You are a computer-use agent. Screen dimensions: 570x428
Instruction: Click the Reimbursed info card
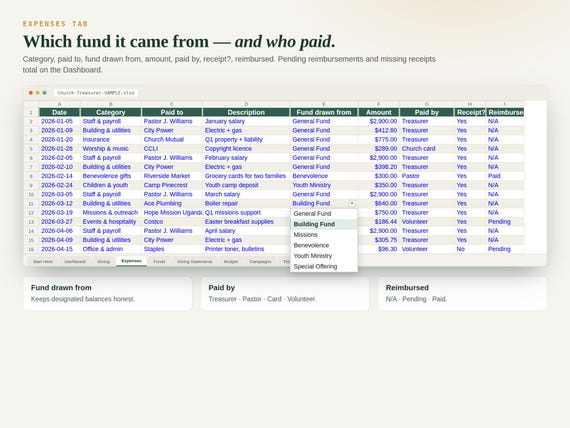pyautogui.click(x=462, y=293)
